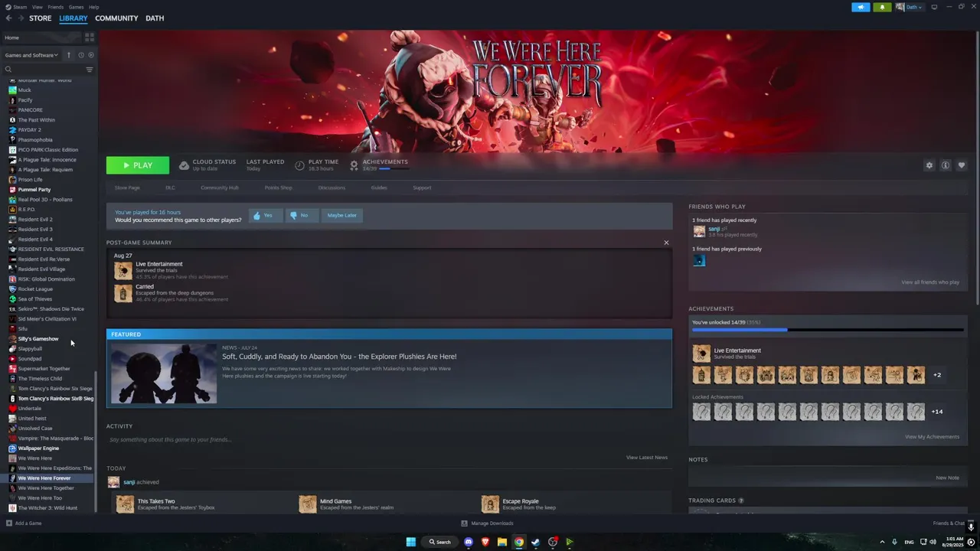Expand the Games and Software dropdown
The image size is (980, 551).
pos(31,55)
